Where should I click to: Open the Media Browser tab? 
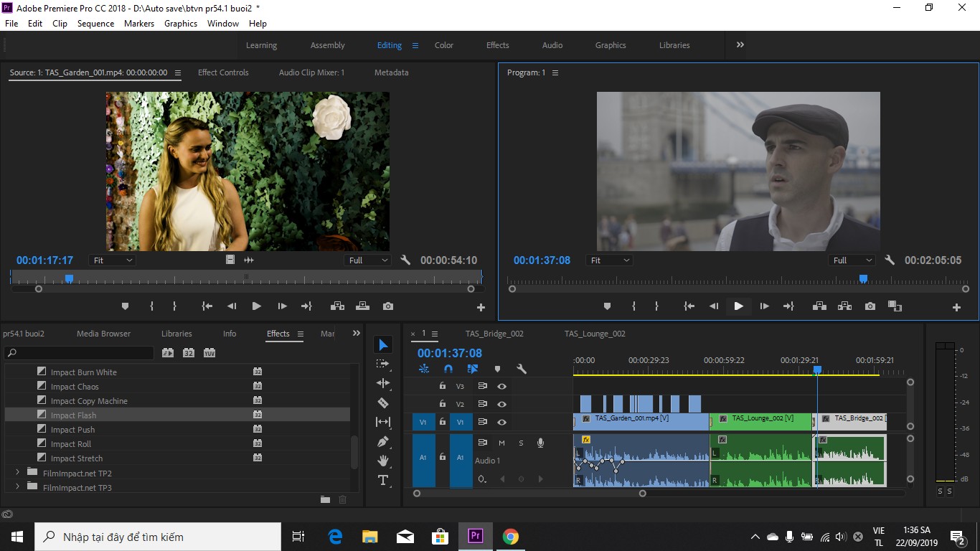tap(104, 334)
